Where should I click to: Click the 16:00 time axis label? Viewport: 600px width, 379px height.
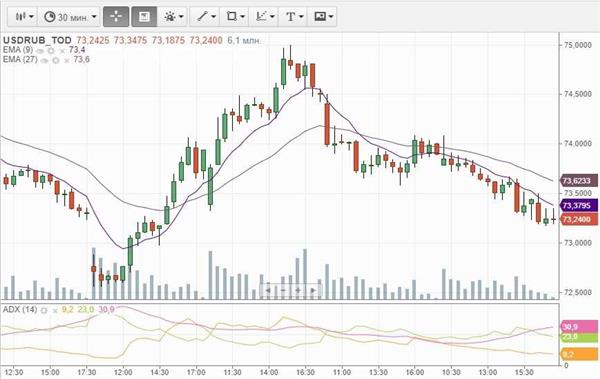415,372
